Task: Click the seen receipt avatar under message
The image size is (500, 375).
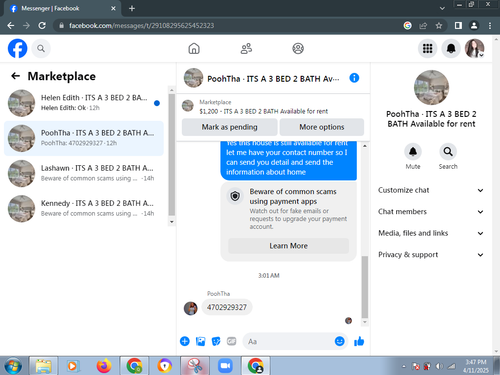Action: tap(348, 321)
